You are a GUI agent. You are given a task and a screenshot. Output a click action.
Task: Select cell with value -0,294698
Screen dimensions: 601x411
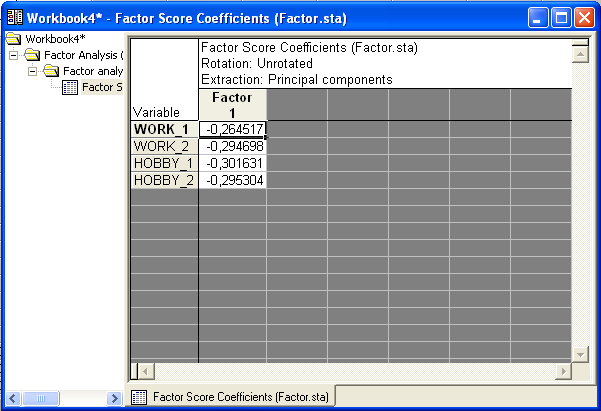point(232,146)
